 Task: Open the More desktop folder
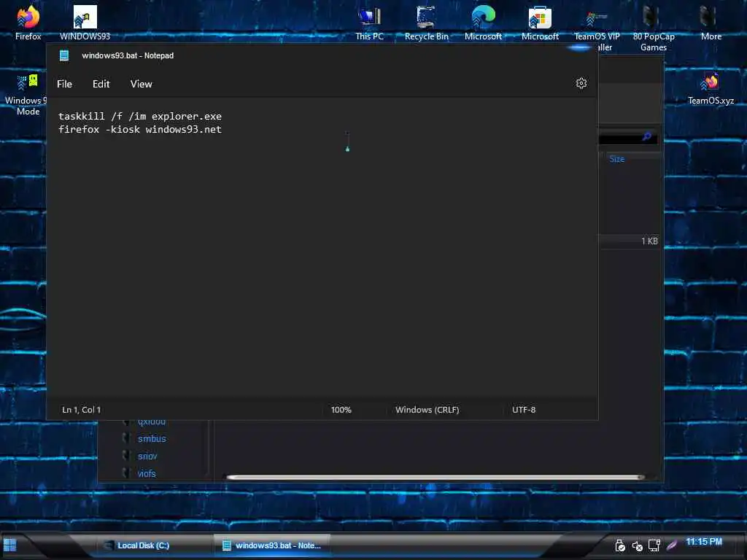click(x=711, y=22)
